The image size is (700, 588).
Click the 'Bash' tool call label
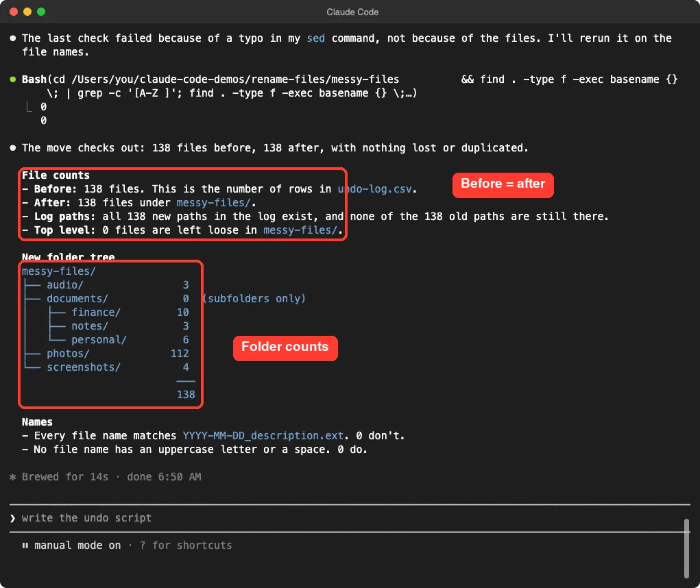34,79
